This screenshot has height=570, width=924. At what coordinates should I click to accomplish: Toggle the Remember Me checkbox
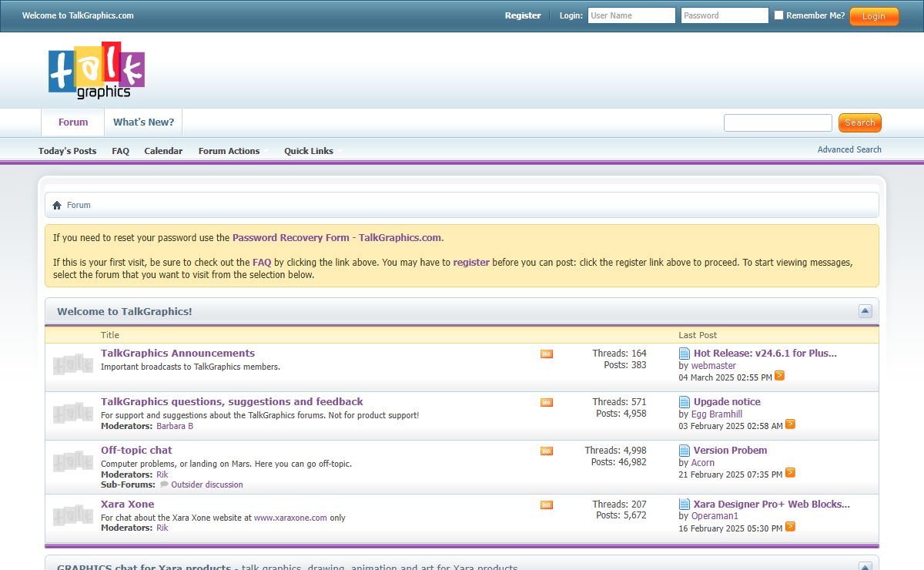(x=778, y=15)
